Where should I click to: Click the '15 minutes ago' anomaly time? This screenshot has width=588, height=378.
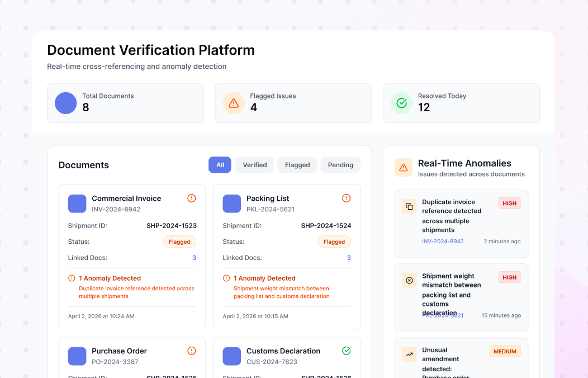click(x=501, y=315)
